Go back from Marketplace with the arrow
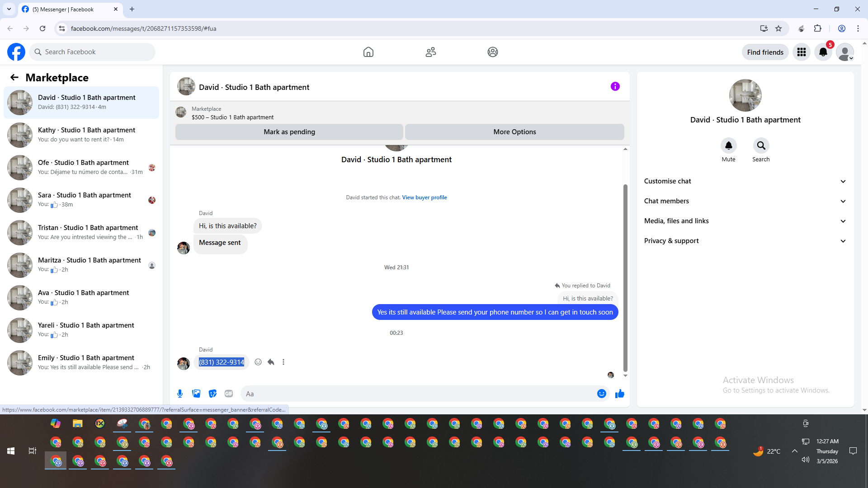Viewport: 868px width, 488px height. (14, 77)
